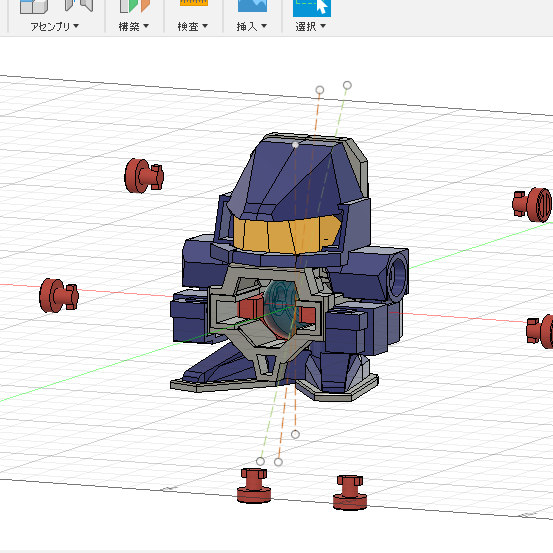
Task: Select the red peg with the grooved cap
Action: coord(533,205)
